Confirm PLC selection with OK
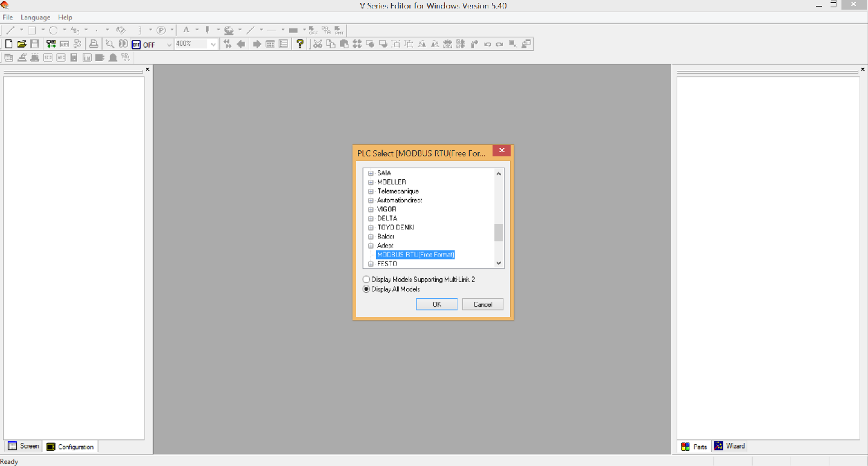 436,304
